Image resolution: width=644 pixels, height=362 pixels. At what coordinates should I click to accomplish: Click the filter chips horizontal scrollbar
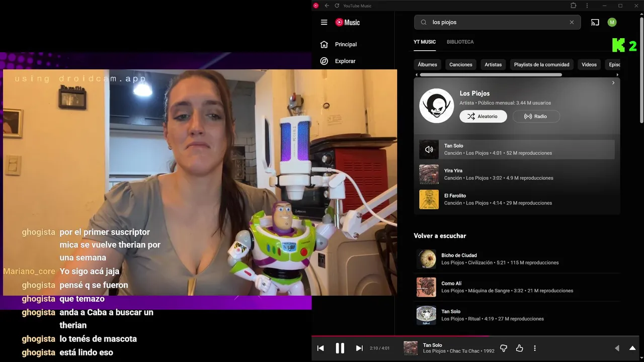coord(491,75)
